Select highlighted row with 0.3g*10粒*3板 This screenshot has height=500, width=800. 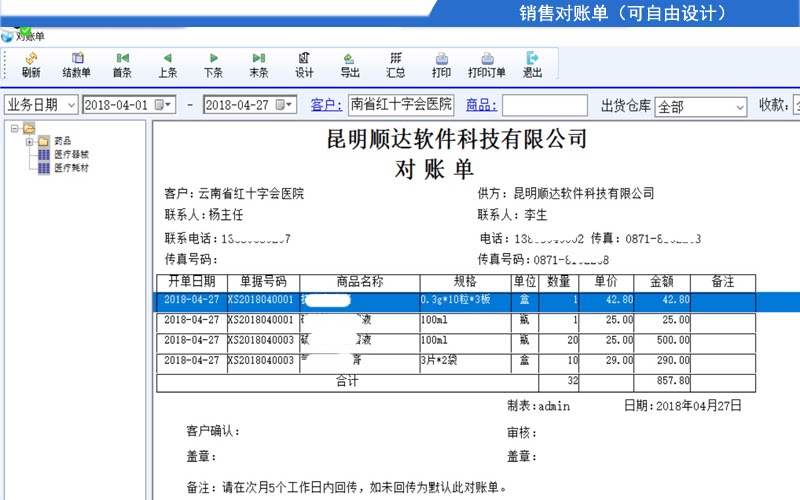[x=477, y=301]
